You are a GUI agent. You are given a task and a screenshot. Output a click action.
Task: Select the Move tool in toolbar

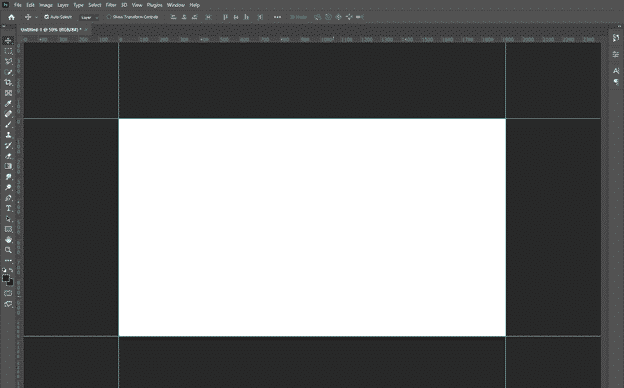8,41
